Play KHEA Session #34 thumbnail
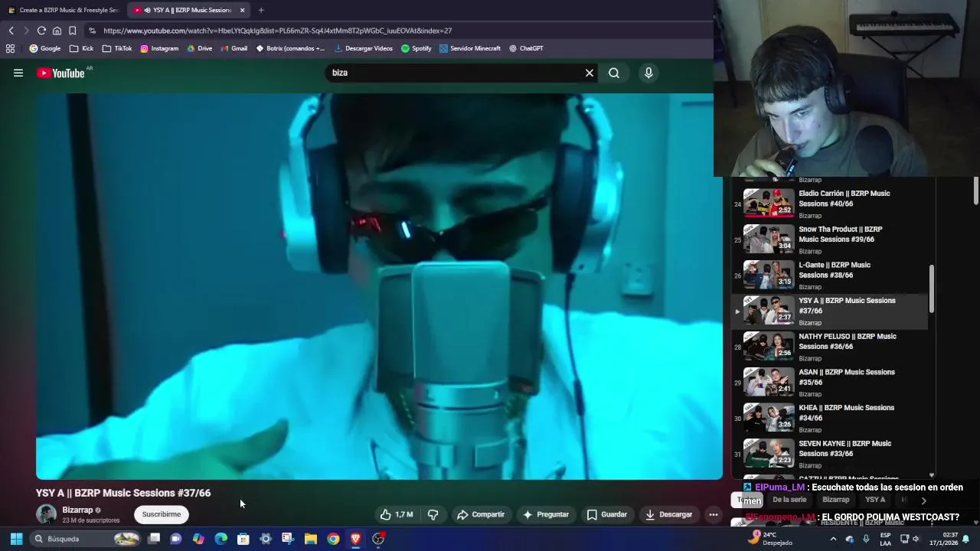The width and height of the screenshot is (980, 551). pos(769,417)
